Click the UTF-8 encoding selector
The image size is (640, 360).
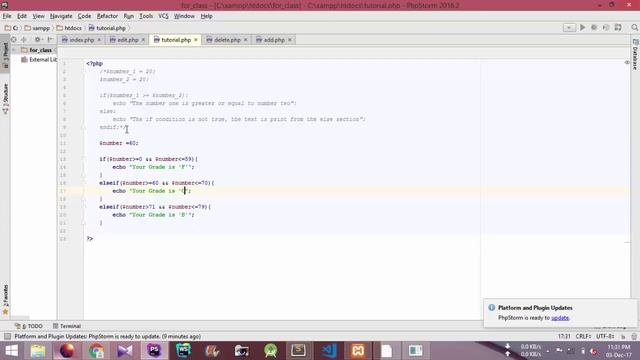pos(605,337)
